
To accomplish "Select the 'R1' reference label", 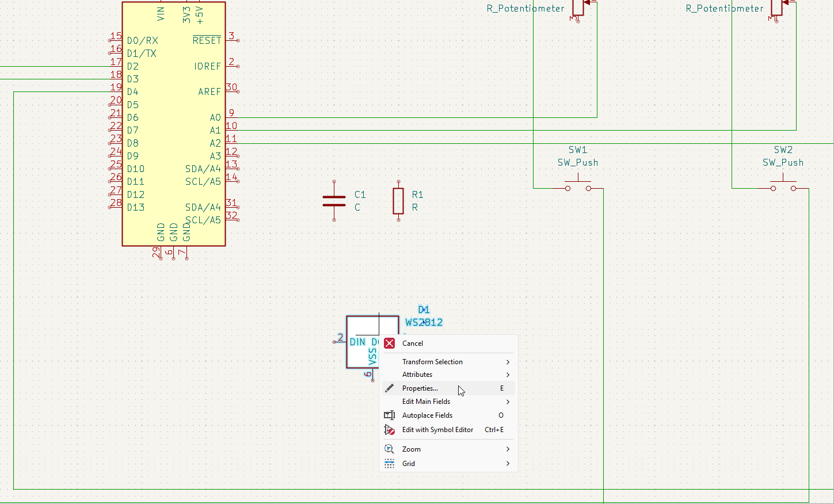I will pyautogui.click(x=418, y=194).
